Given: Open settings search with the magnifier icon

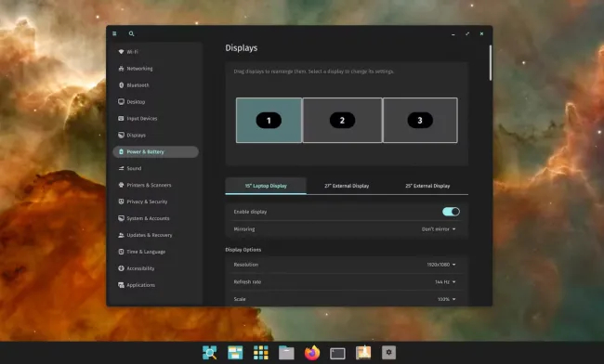Looking at the screenshot, I should click(x=131, y=33).
